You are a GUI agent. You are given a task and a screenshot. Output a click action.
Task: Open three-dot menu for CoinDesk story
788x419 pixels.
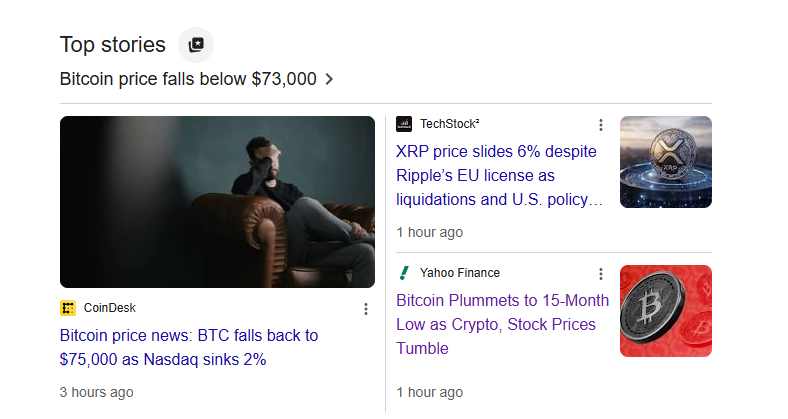point(366,309)
